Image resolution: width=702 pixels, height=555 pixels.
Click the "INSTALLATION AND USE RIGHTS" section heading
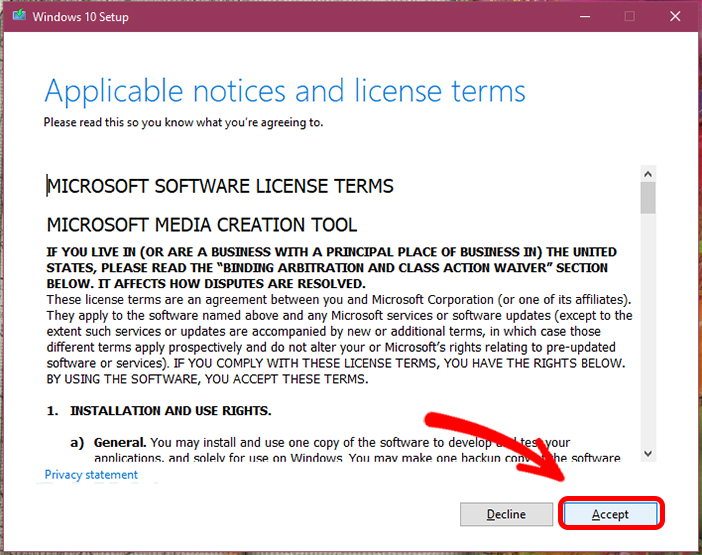[168, 411]
